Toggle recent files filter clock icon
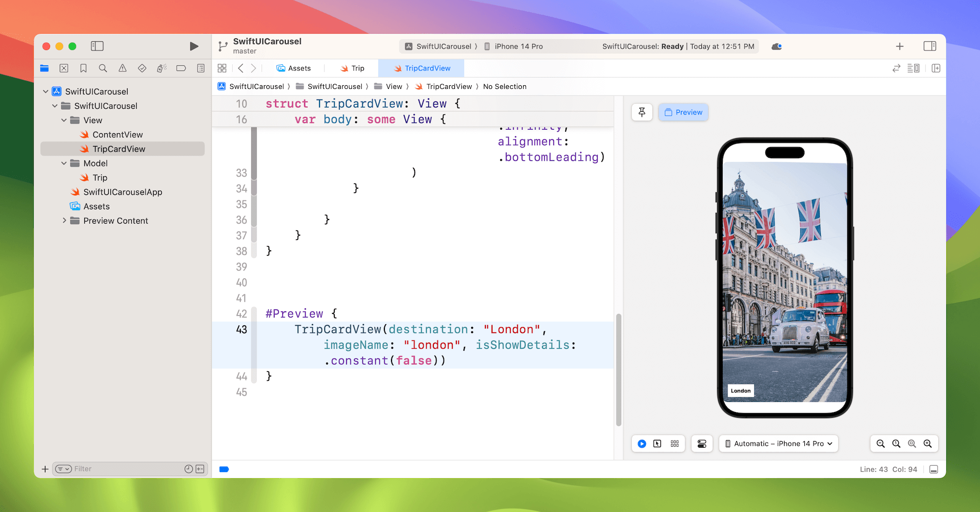Viewport: 980px width, 512px height. point(188,469)
